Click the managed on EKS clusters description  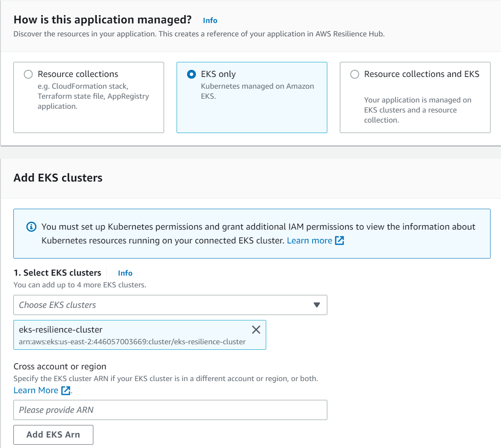tap(417, 110)
